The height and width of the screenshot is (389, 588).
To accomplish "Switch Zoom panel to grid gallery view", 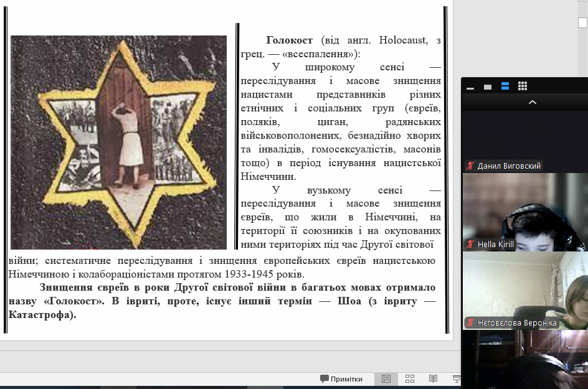I will [x=523, y=86].
